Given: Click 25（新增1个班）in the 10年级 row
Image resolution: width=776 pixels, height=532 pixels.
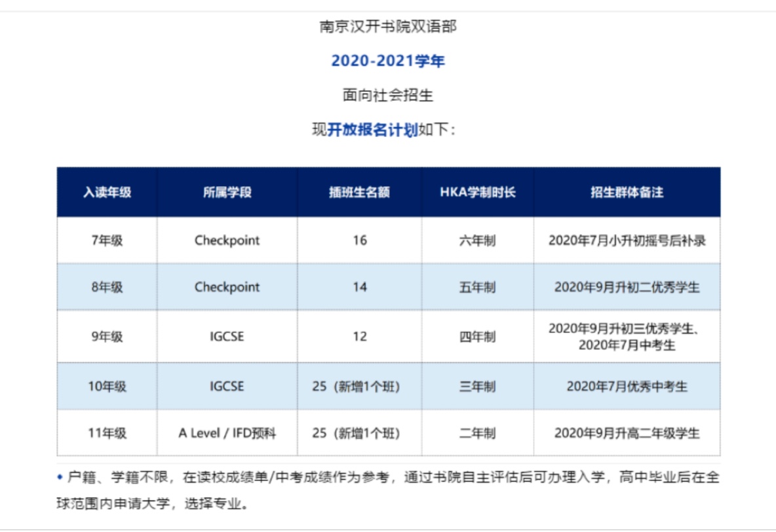Looking at the screenshot, I should [357, 386].
